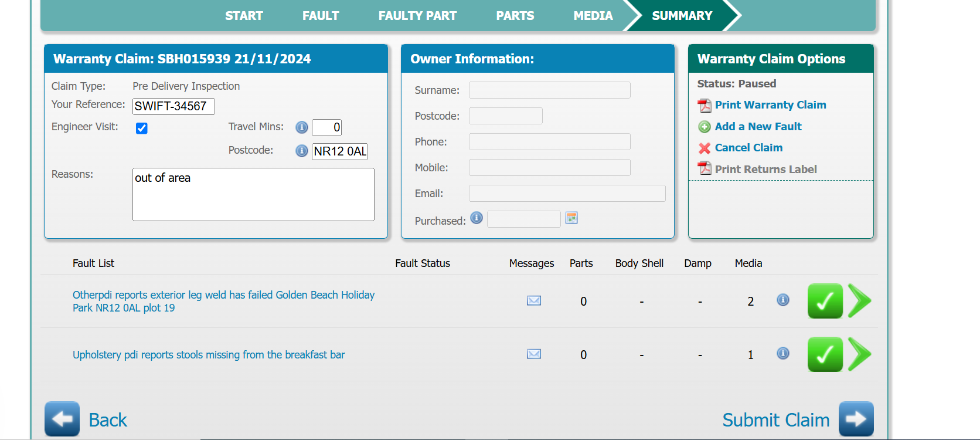The image size is (980, 440).
Task: Click the owner Phone field
Action: pos(550,141)
